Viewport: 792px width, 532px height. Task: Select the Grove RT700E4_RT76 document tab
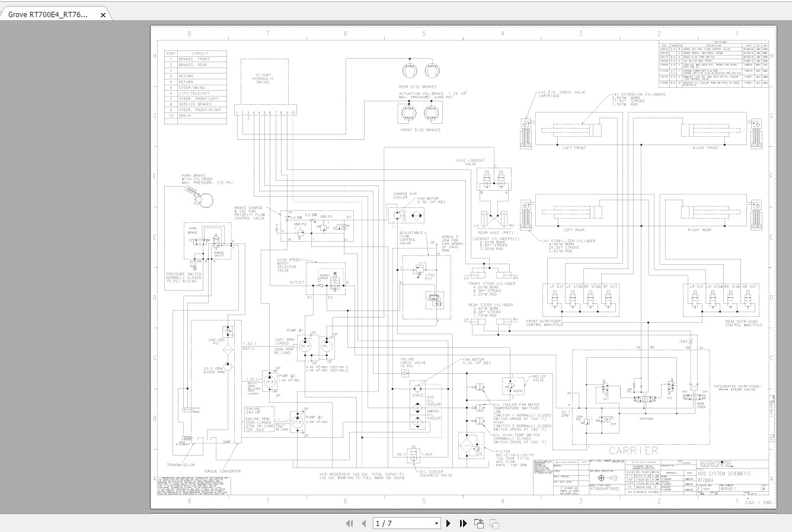click(x=47, y=13)
